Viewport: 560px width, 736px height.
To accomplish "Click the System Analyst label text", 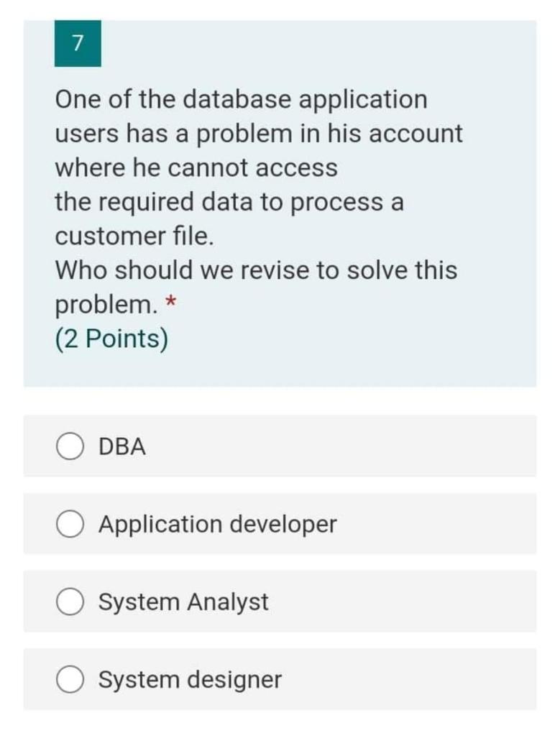I will coord(183,602).
